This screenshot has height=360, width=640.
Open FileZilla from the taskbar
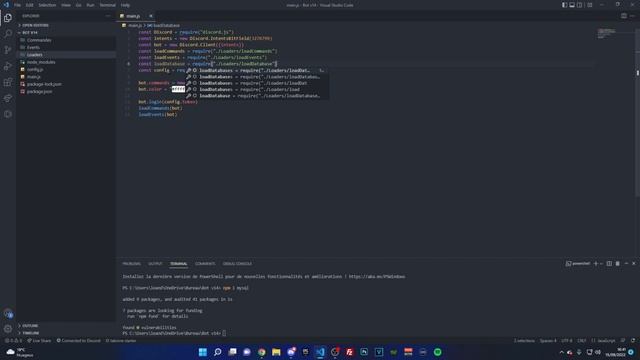point(349,352)
